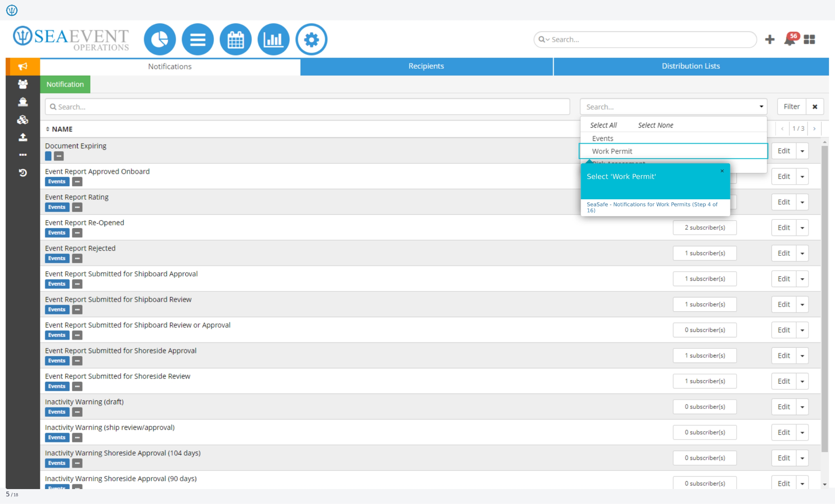
Task: Click the blue tag under Document Expiring
Action: coord(49,156)
